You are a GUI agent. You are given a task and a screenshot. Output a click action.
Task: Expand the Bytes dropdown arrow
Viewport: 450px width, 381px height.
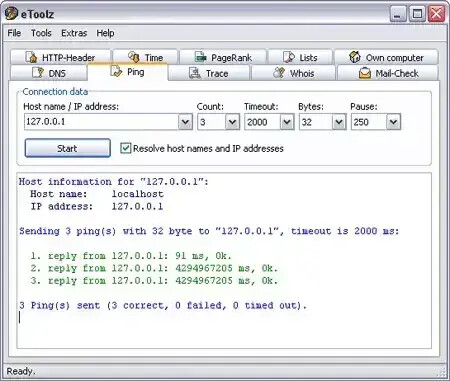(339, 122)
